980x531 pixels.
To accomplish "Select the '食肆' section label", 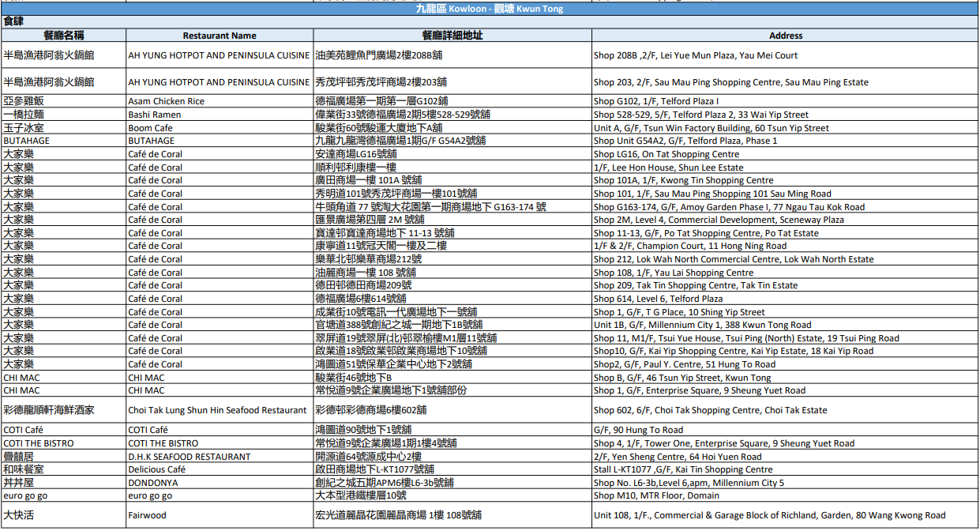I will point(13,22).
